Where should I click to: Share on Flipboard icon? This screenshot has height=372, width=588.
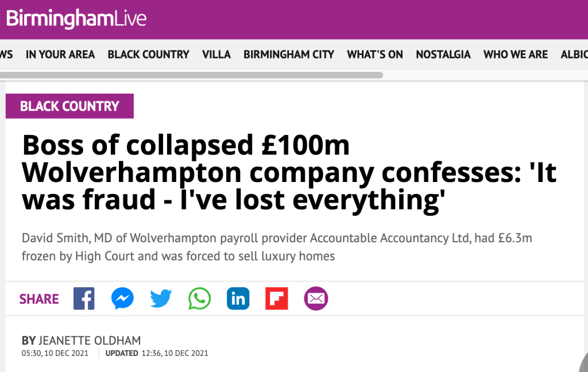pyautogui.click(x=277, y=299)
